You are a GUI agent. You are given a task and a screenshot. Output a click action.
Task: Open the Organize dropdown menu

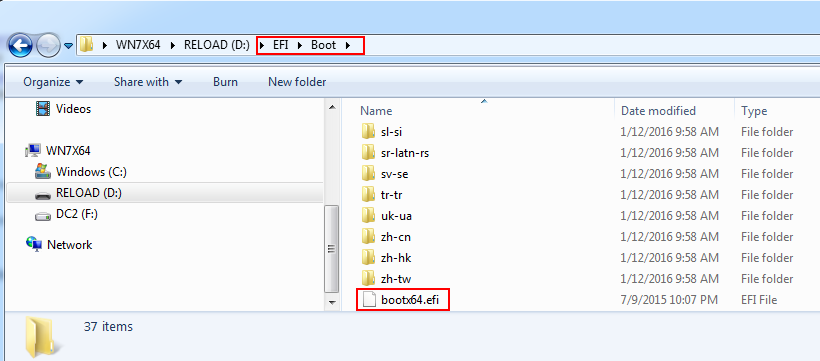[x=53, y=82]
